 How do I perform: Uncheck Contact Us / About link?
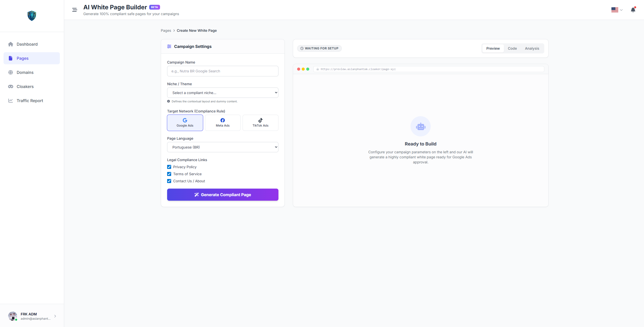(x=169, y=181)
